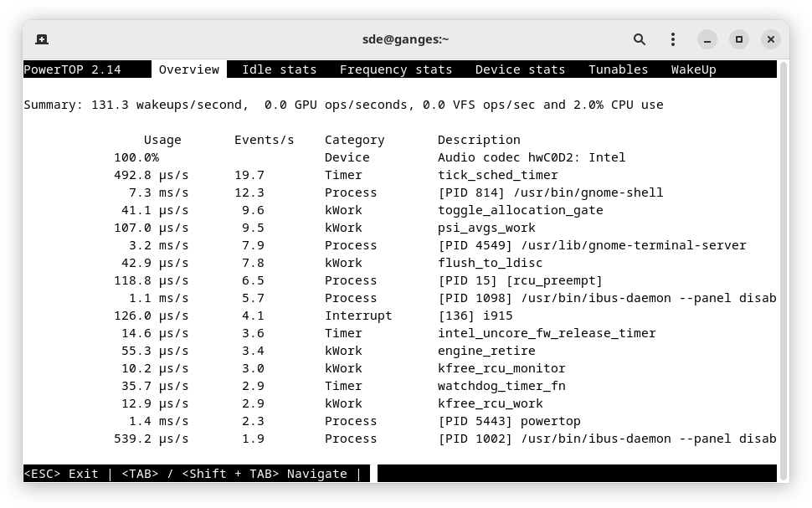Click the Category column header
Image resolution: width=812 pixels, height=508 pixels.
click(355, 140)
